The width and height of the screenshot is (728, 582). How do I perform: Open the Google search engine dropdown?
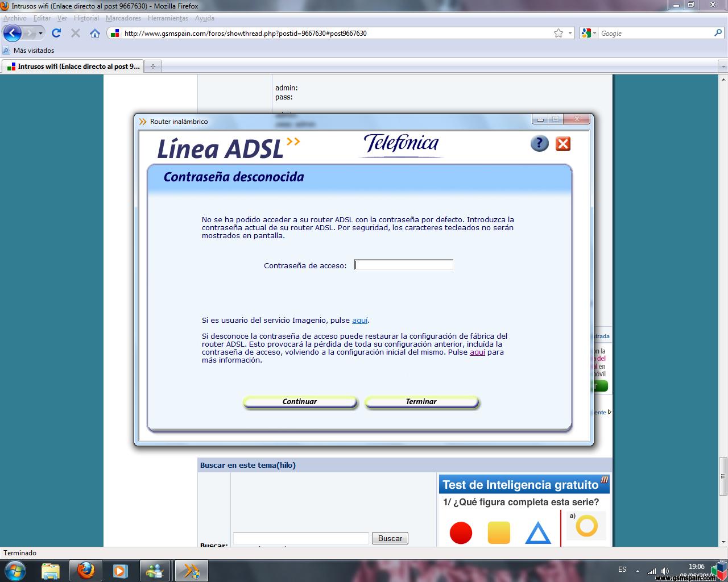click(589, 33)
